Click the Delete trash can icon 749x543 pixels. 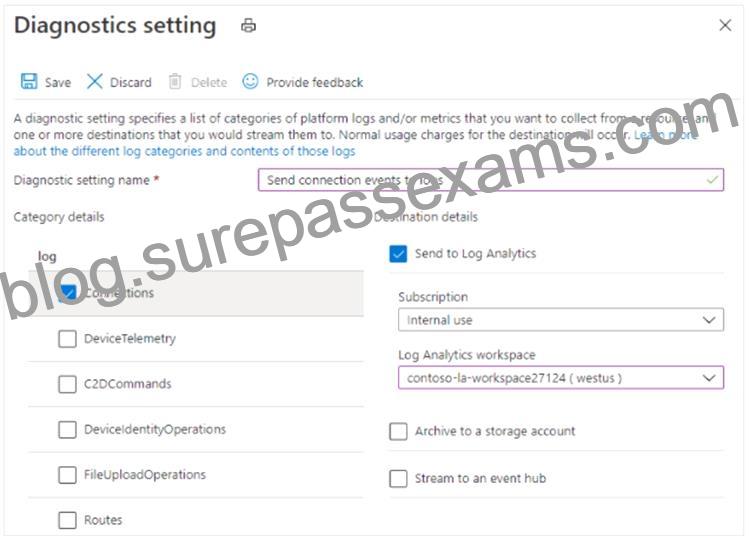pyautogui.click(x=175, y=82)
